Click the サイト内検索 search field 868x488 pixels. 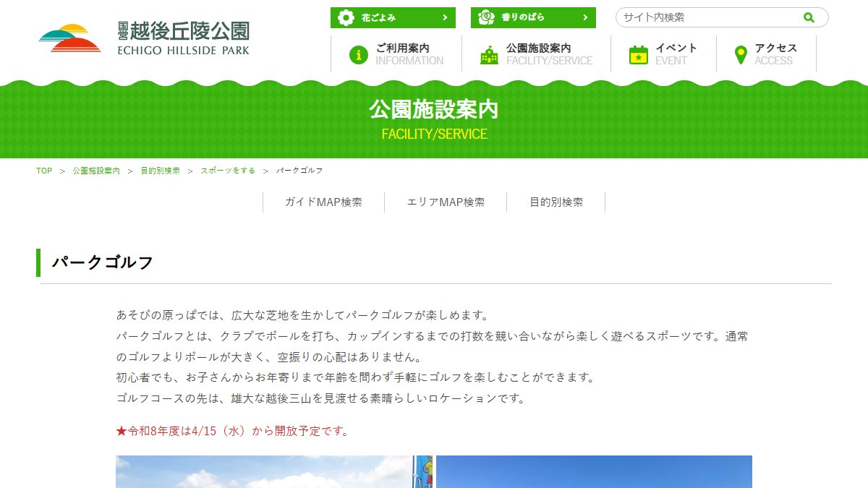tap(709, 17)
